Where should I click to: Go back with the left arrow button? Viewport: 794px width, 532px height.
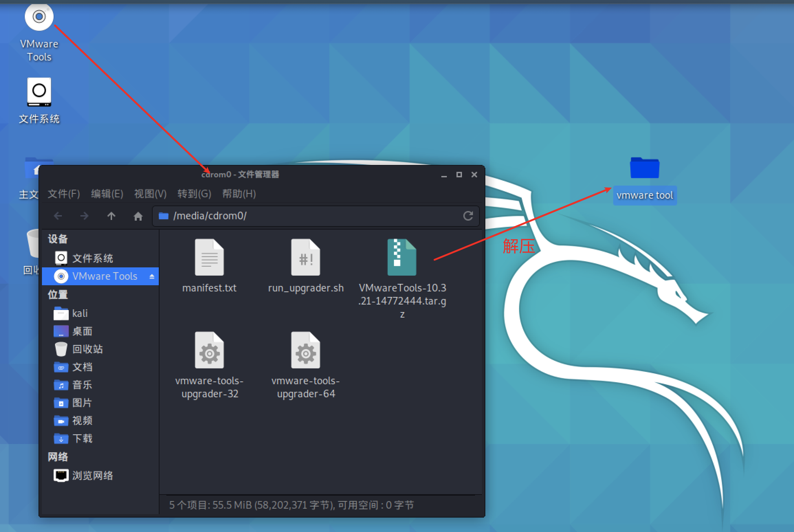[x=58, y=216]
